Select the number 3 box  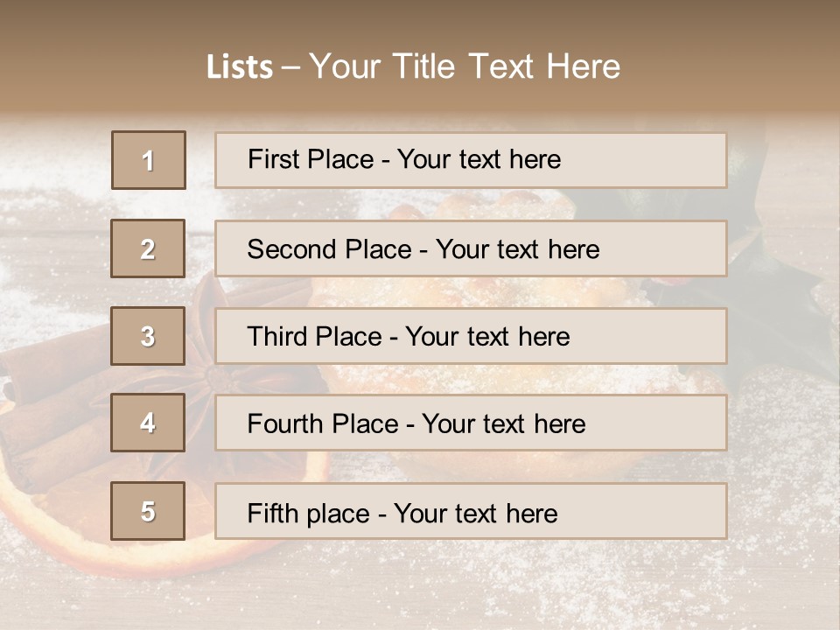click(x=148, y=336)
